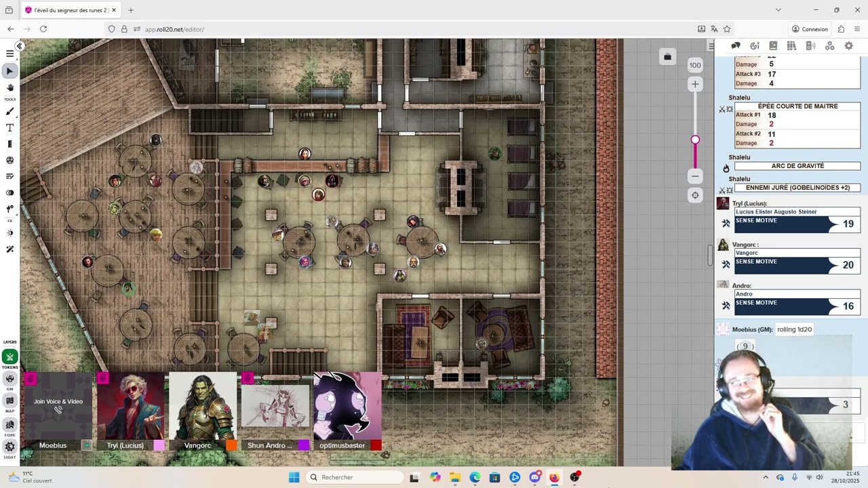Click the zoom in plus button
This screenshot has height=488, width=868.
(x=695, y=84)
